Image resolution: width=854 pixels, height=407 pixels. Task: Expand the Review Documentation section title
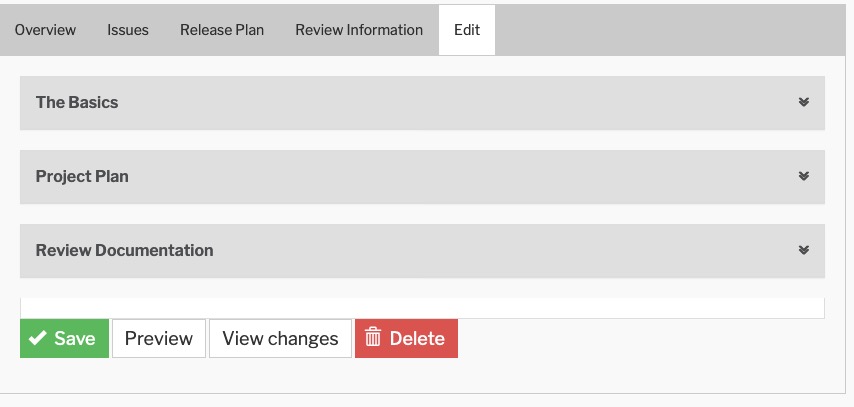tap(124, 250)
